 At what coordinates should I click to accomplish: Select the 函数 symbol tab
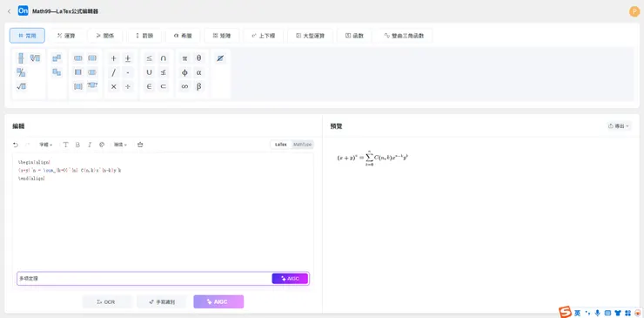(x=354, y=36)
